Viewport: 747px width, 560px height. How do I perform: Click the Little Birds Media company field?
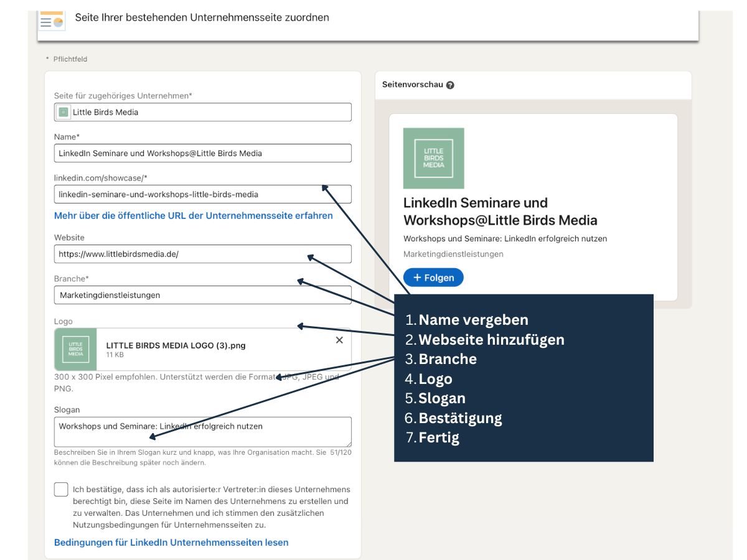(x=203, y=112)
